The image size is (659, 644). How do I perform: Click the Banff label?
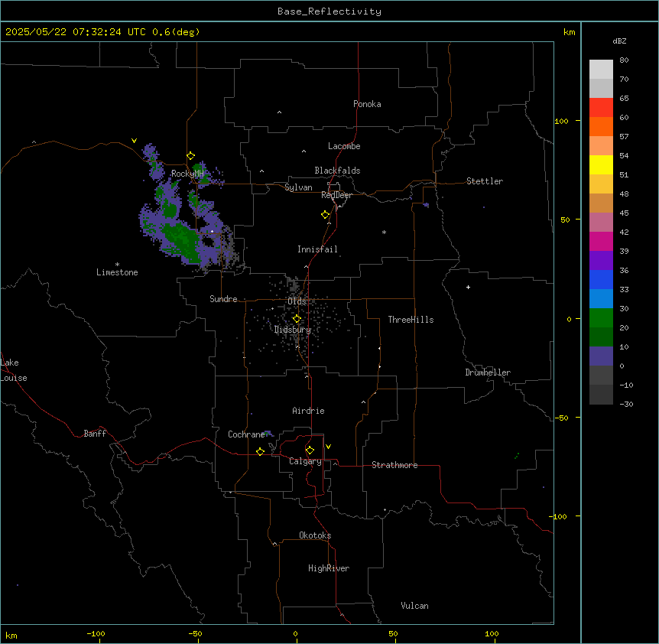pyautogui.click(x=95, y=434)
